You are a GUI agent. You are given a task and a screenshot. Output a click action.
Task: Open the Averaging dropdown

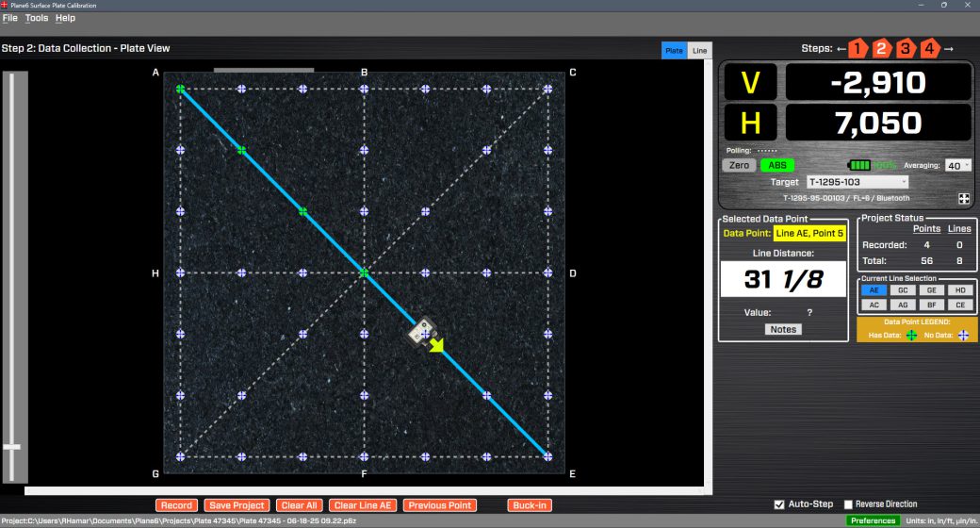click(x=958, y=165)
